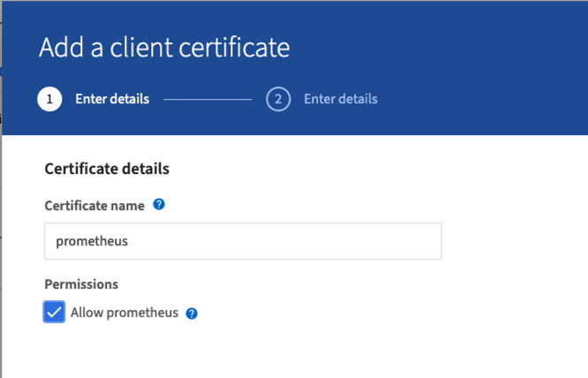Go to first step "Enter details" label
588x378 pixels.
[112, 99]
